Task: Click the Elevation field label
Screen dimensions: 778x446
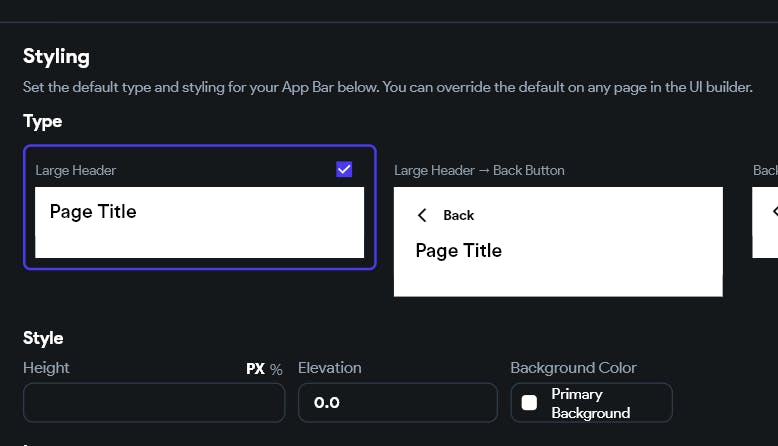Action: click(x=330, y=368)
